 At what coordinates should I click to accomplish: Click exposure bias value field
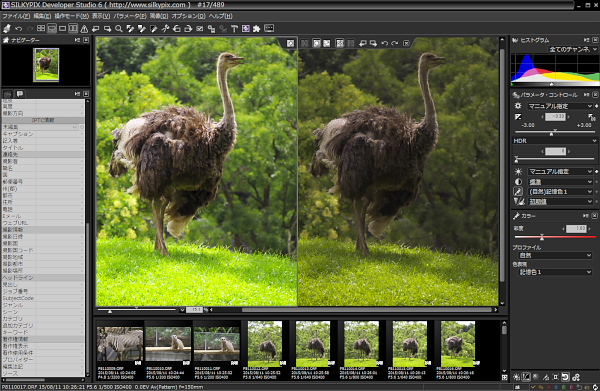tap(555, 117)
